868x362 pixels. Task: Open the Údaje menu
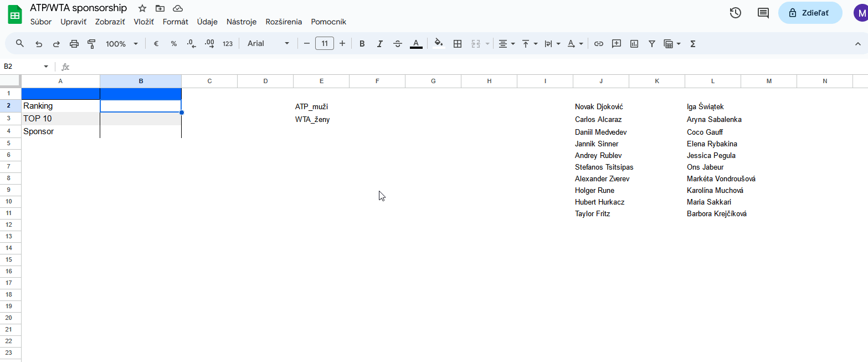tap(207, 22)
